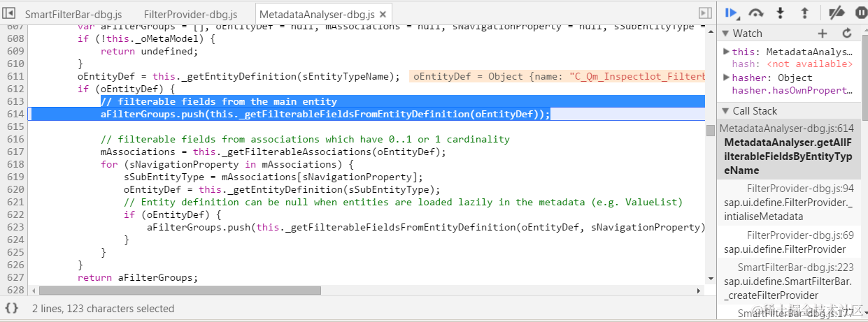Deactivate all breakpoints

click(837, 13)
